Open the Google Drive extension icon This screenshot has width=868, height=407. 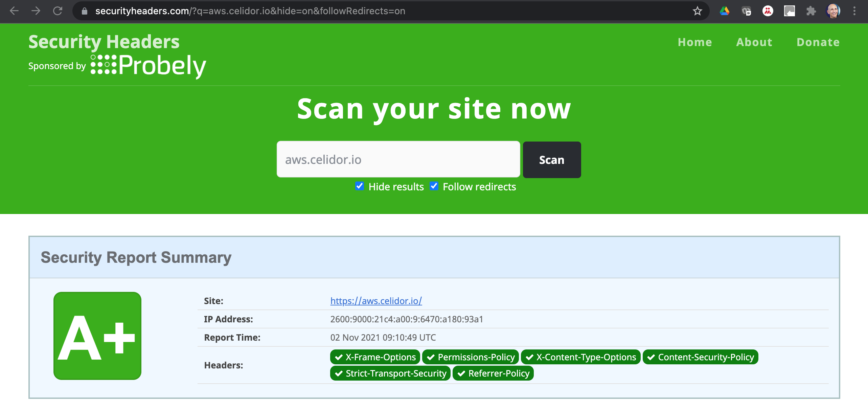724,11
